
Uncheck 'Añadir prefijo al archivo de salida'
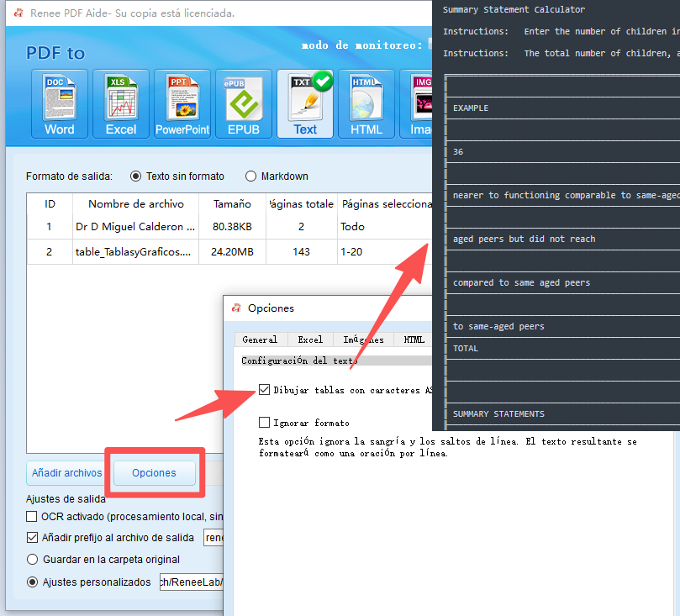[31, 537]
